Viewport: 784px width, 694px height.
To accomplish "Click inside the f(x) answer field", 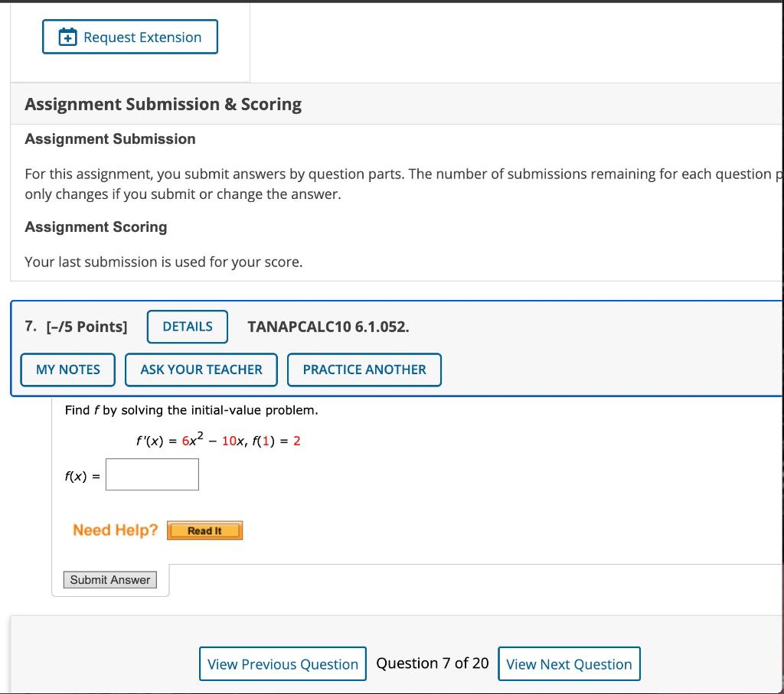I will tap(152, 474).
